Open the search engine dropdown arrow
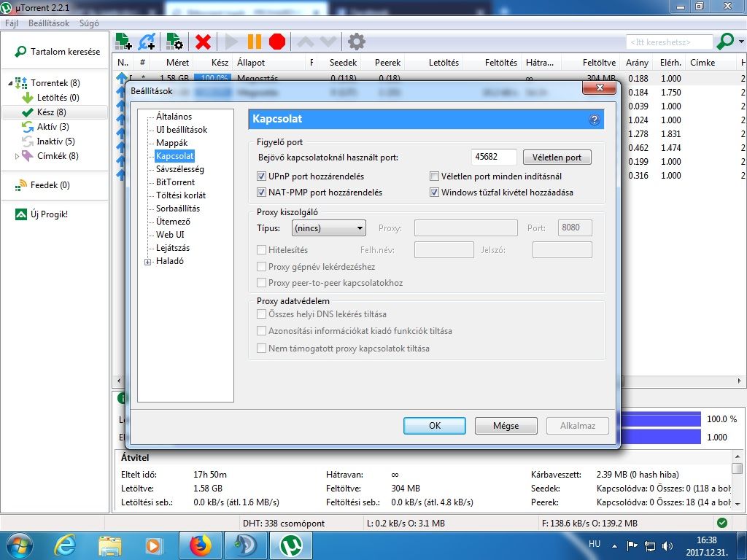747x560 pixels. tap(741, 42)
